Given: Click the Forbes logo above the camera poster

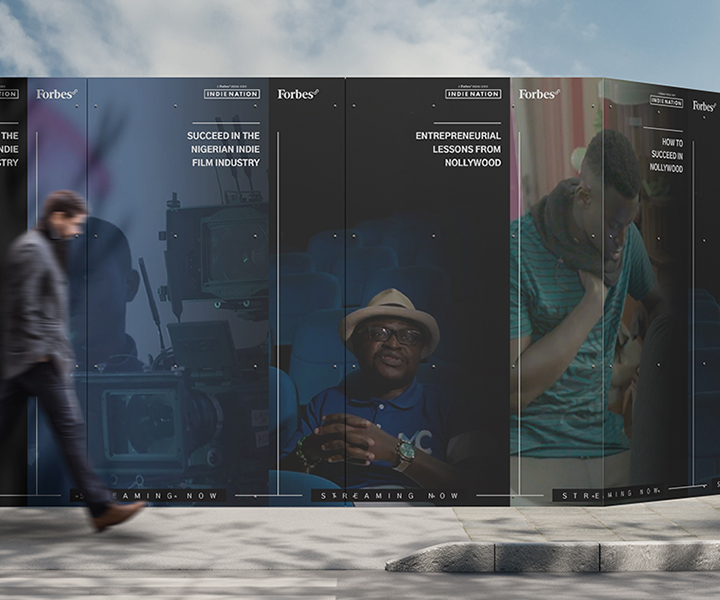Looking at the screenshot, I should click(56, 94).
